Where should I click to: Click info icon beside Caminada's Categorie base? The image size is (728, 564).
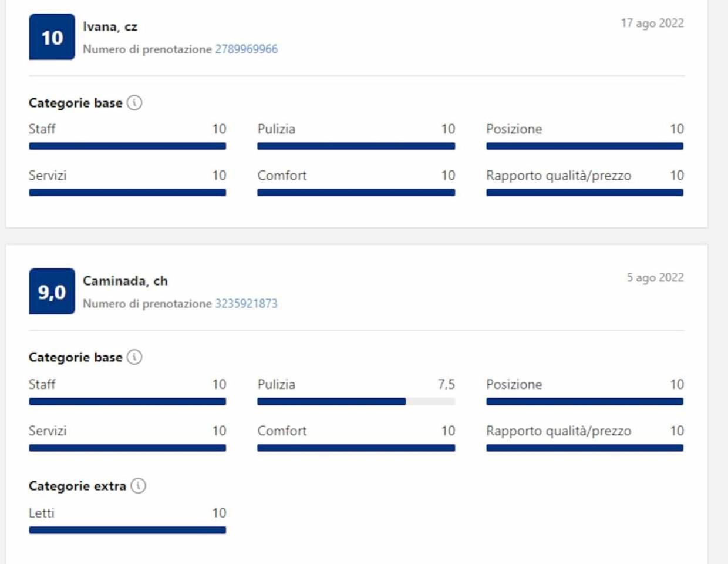(134, 357)
